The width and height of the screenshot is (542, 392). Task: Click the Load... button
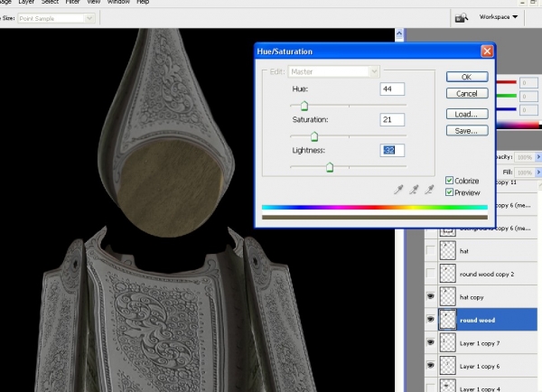467,114
